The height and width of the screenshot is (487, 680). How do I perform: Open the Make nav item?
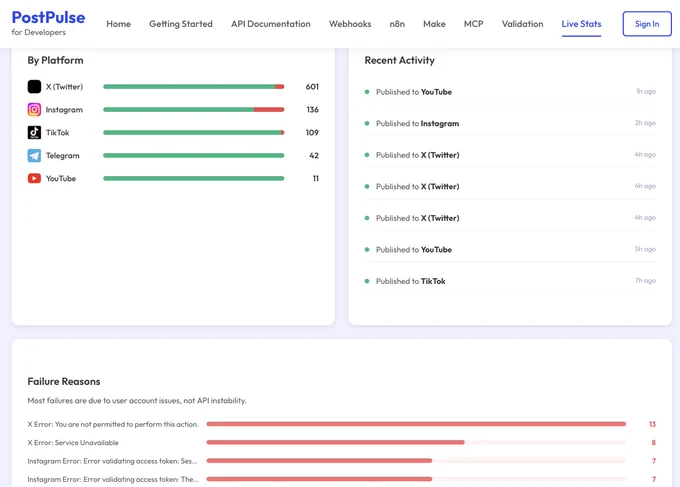(x=434, y=24)
